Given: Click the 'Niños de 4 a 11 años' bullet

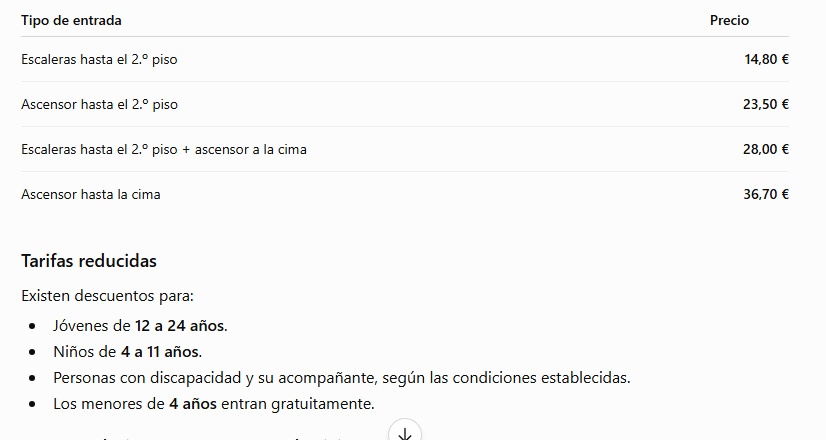Looking at the screenshot, I should pos(127,351).
